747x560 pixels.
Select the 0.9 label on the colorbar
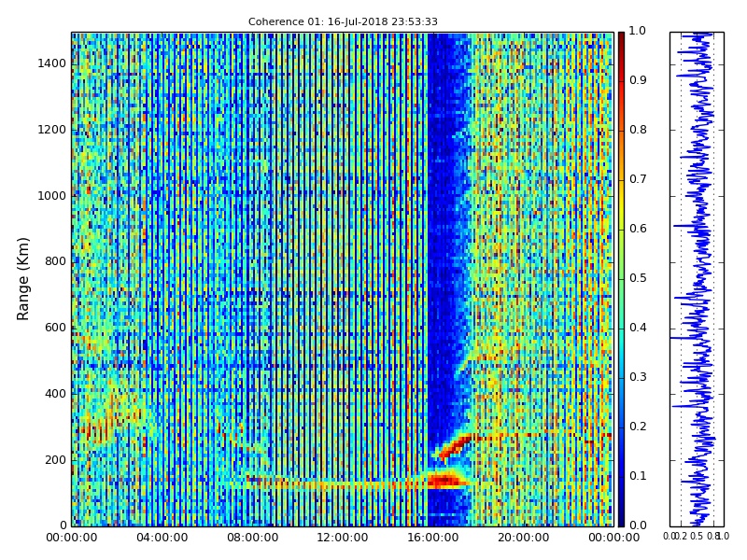pos(638,80)
